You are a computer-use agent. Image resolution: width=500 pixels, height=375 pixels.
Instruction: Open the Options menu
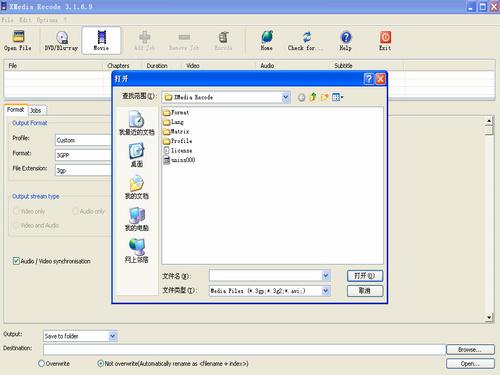click(47, 20)
